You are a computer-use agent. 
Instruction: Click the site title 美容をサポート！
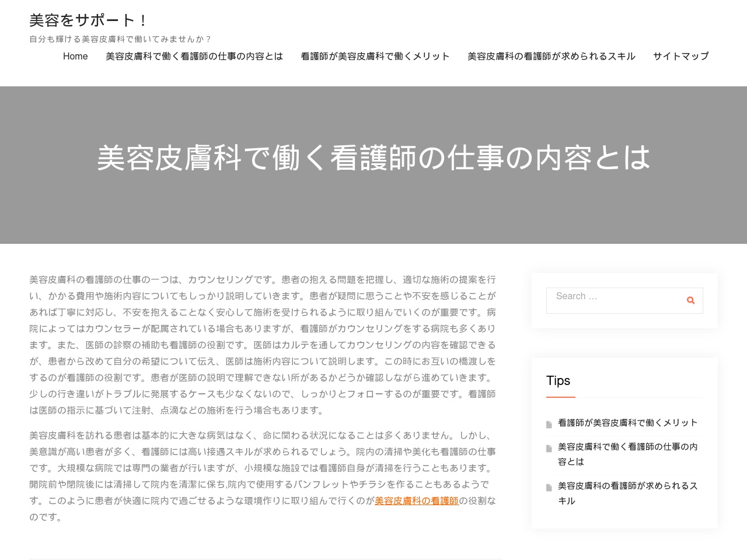89,20
